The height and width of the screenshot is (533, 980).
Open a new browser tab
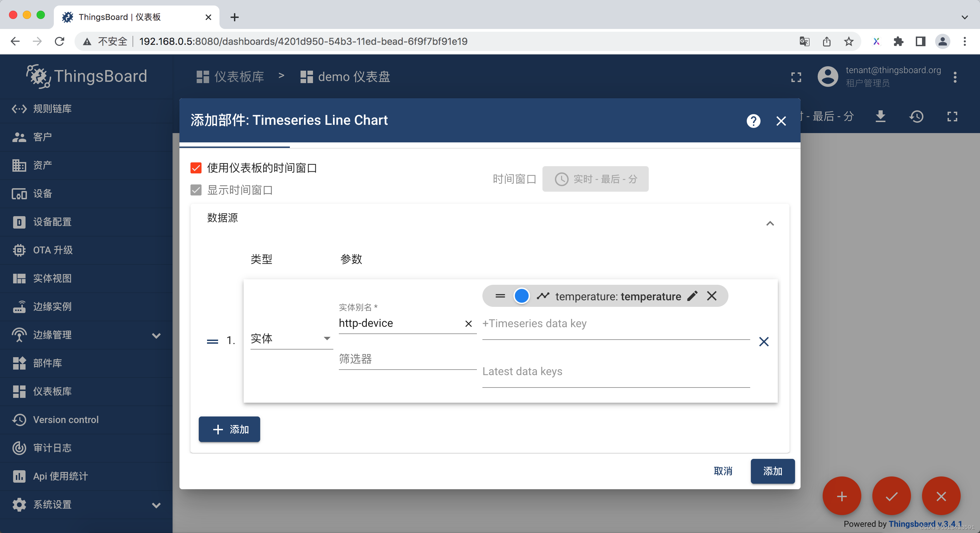pos(234,17)
